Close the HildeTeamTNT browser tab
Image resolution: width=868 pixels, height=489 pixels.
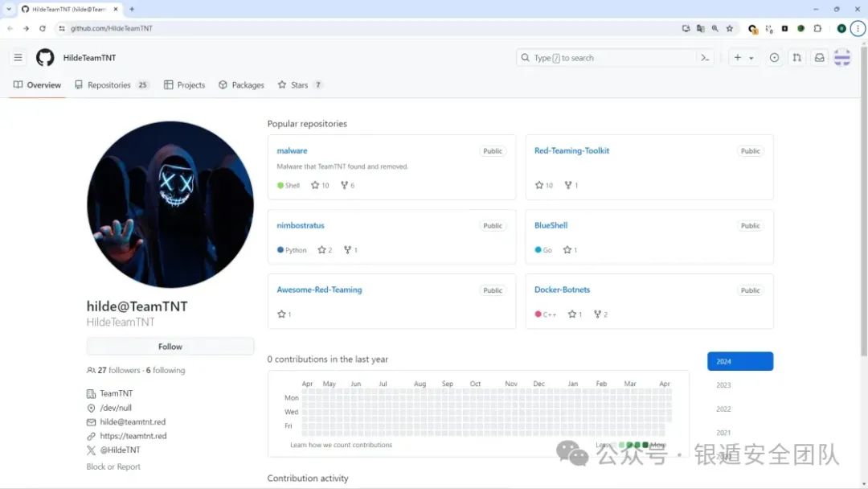coord(116,10)
